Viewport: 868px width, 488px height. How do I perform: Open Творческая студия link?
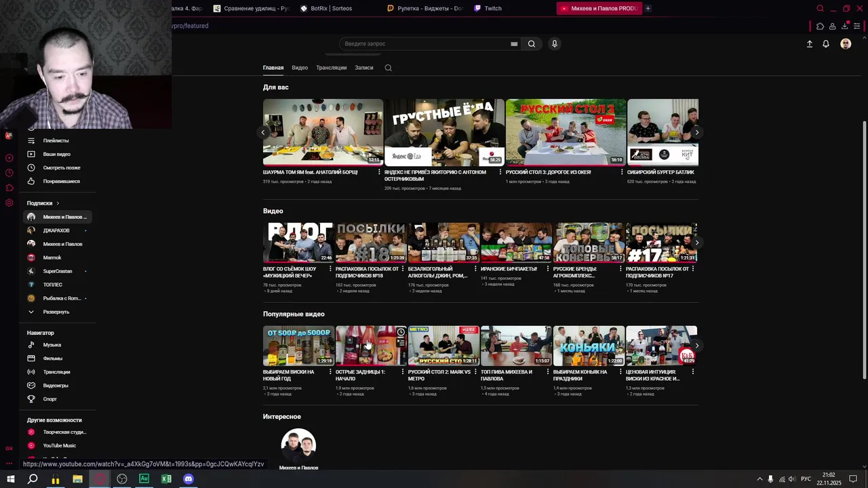(x=64, y=432)
